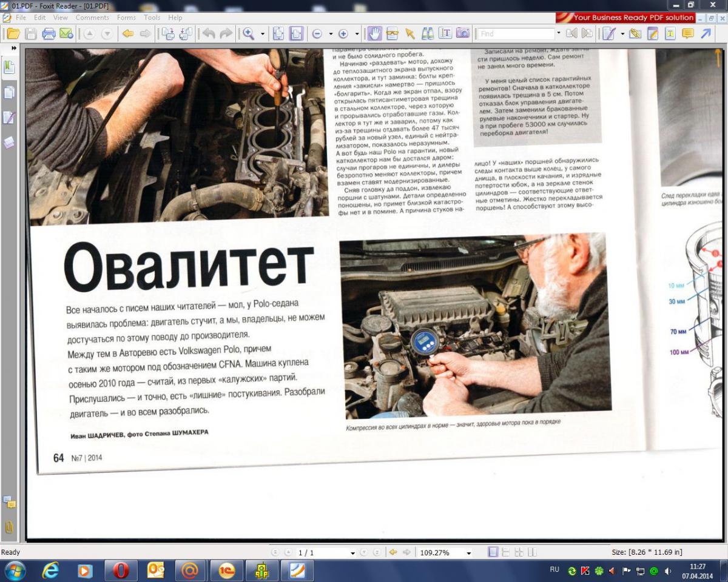
Task: Select the Hand tool
Action: coord(376,33)
